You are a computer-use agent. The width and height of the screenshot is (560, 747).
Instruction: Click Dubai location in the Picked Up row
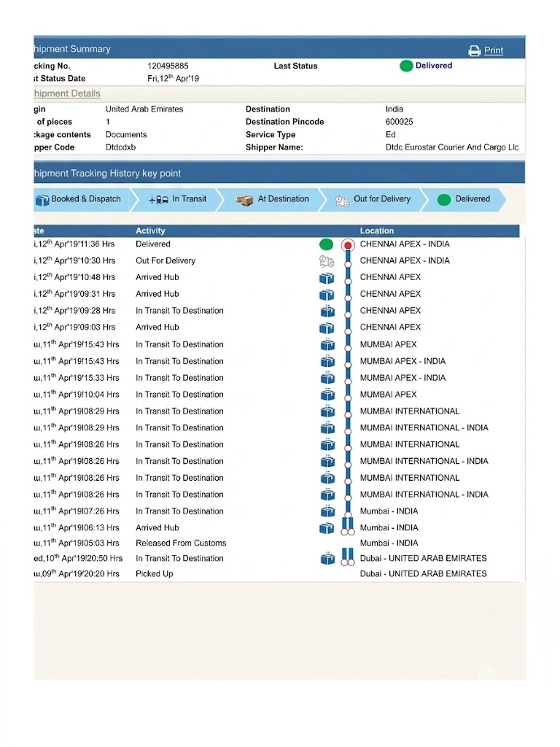coord(424,573)
